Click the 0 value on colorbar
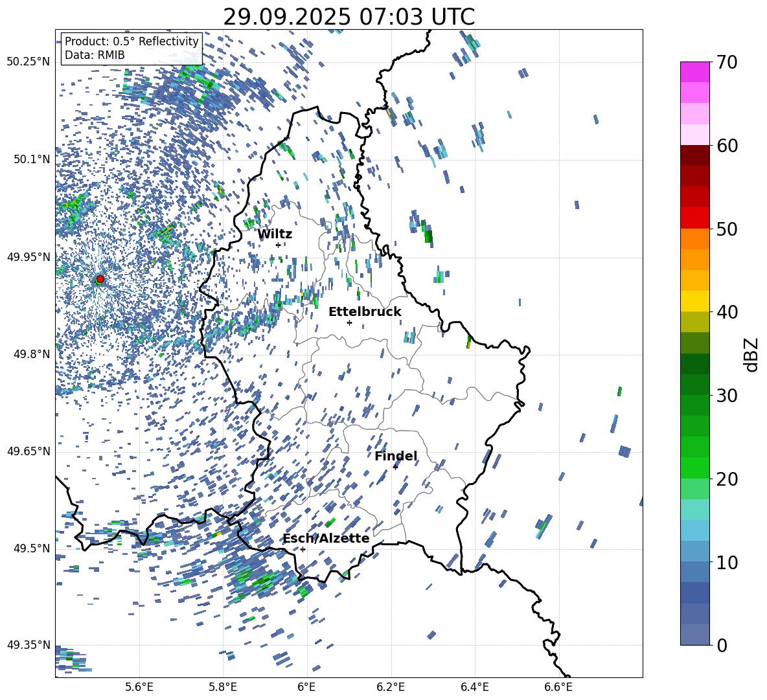Screen dimensions: 767x700 tap(722, 645)
